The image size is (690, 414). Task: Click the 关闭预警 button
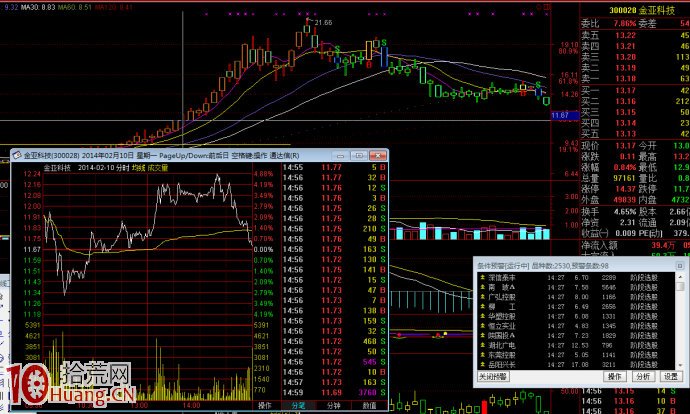coord(493,377)
